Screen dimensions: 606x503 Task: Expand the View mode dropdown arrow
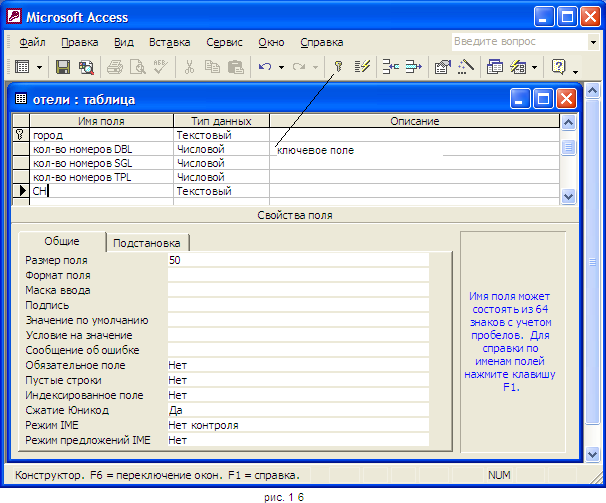(39, 68)
